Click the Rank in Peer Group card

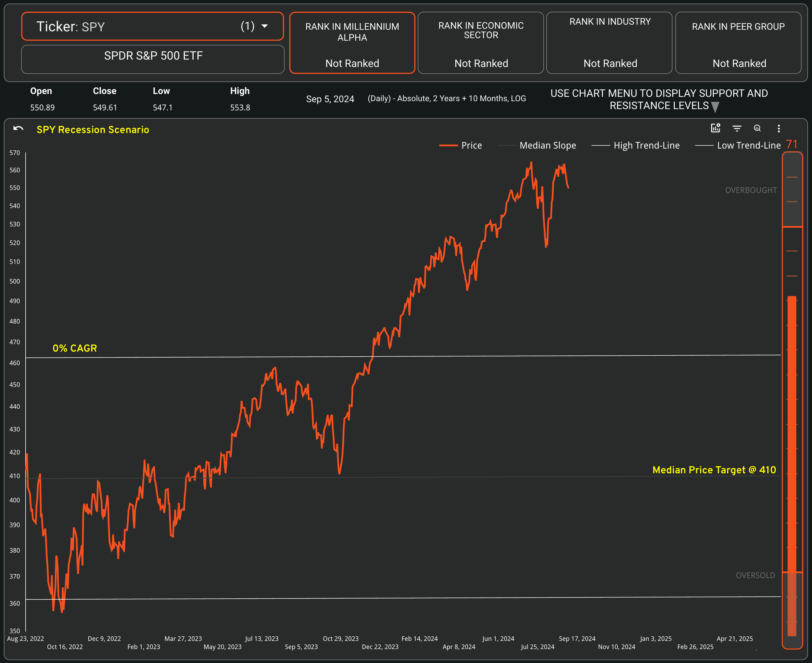[x=738, y=43]
